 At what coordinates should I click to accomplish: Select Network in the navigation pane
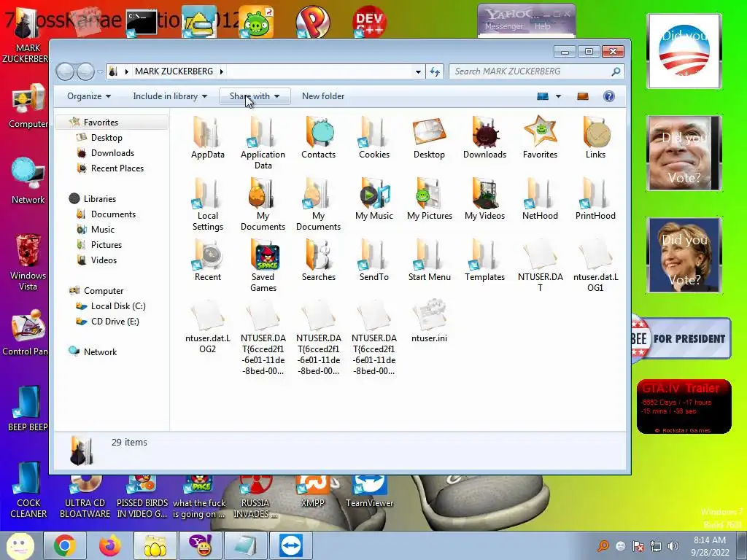pos(99,352)
